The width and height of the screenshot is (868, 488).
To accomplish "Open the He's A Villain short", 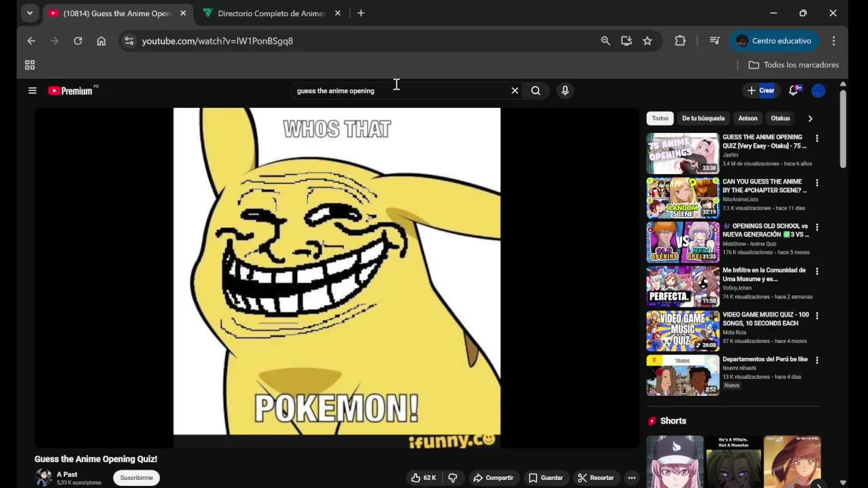I will pos(734,462).
